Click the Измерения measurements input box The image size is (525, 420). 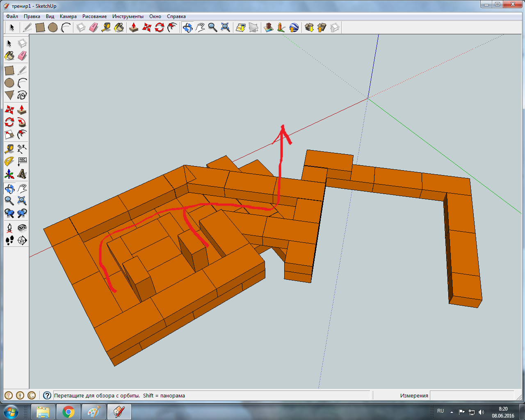point(472,395)
